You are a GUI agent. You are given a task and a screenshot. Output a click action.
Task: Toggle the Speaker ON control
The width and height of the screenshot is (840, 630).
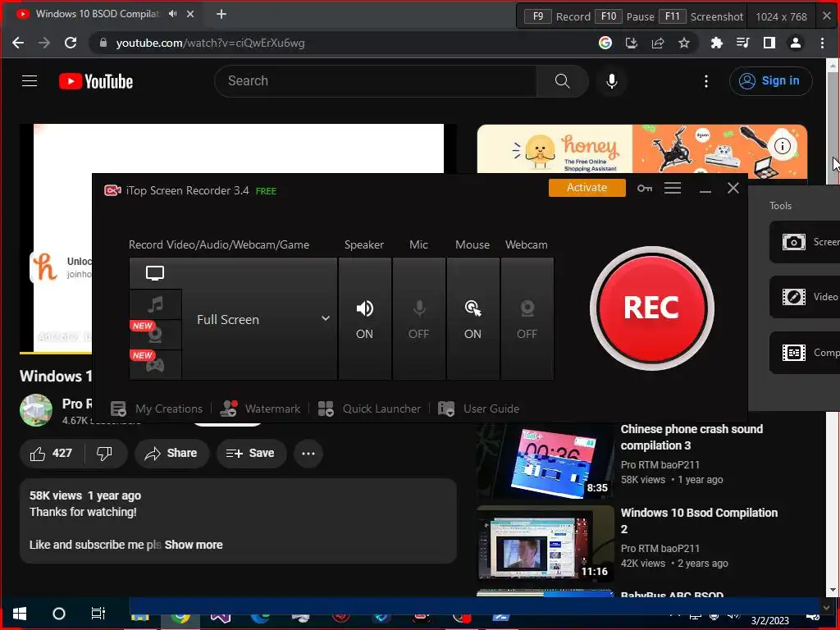[365, 319]
